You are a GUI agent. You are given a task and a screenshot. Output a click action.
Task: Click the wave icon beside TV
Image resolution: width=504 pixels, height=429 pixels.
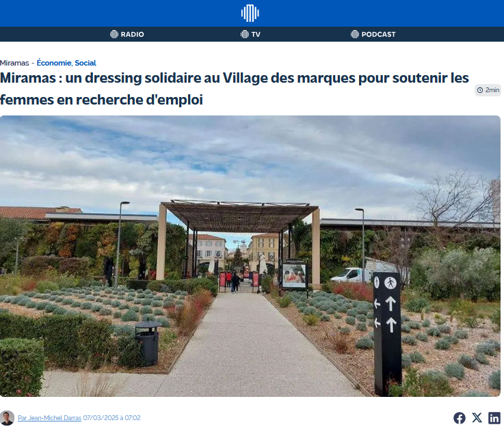pos(245,34)
